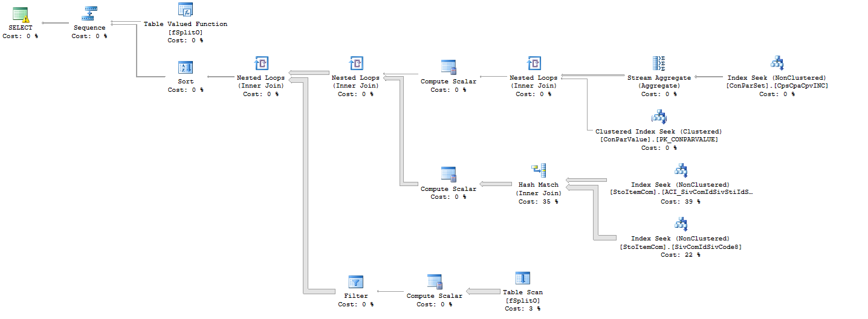Viewport: 868px width, 319px height.
Task: Click Compute Scalar icon between two Nested Loops
Action: coord(449,67)
